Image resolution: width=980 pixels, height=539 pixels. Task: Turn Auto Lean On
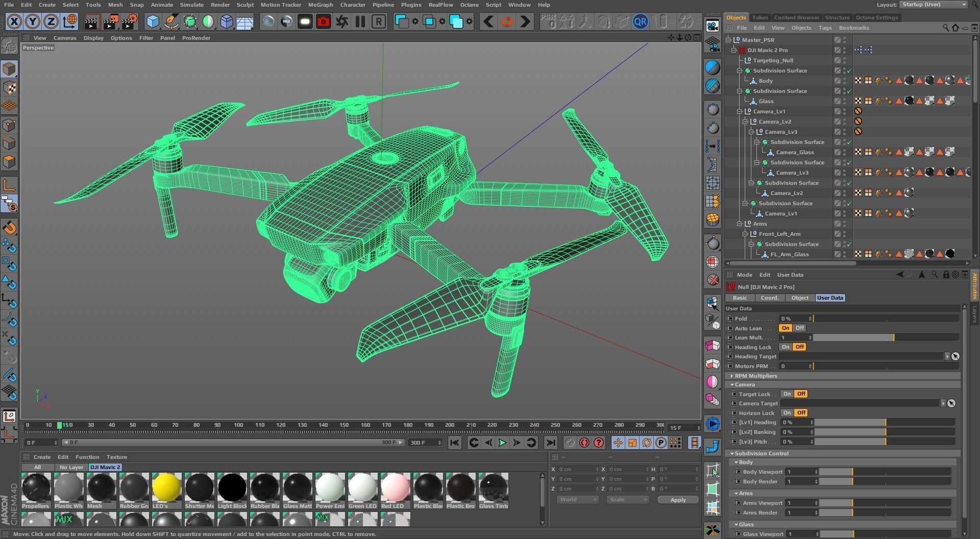(x=785, y=328)
